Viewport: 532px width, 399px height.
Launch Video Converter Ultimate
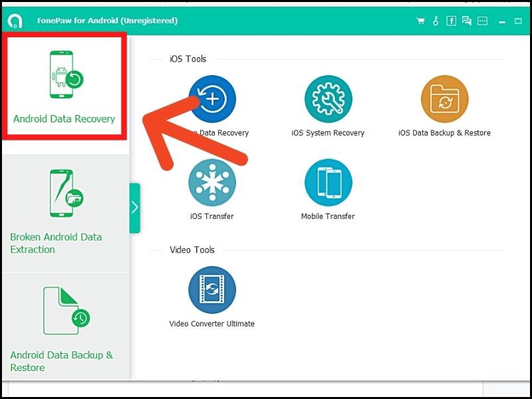(x=212, y=289)
